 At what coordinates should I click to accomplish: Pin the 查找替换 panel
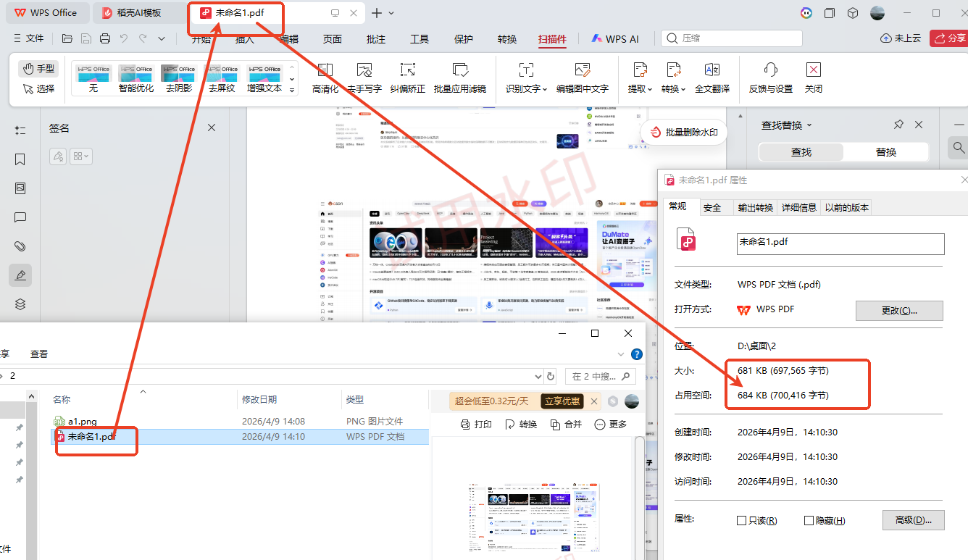tap(898, 125)
